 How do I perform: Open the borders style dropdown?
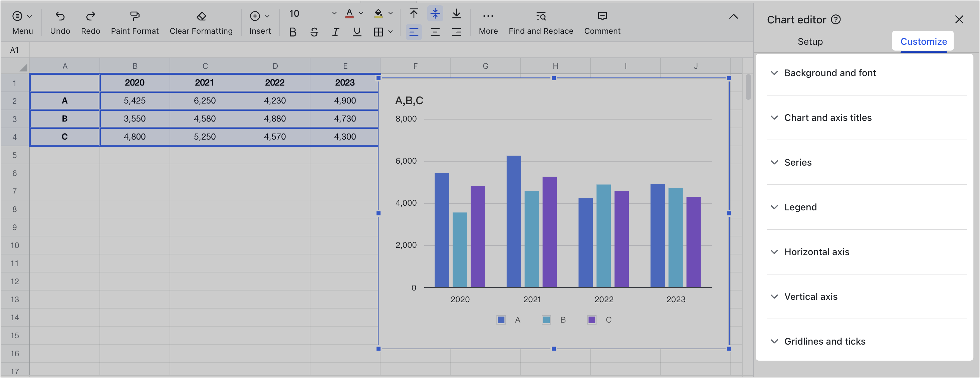[390, 32]
